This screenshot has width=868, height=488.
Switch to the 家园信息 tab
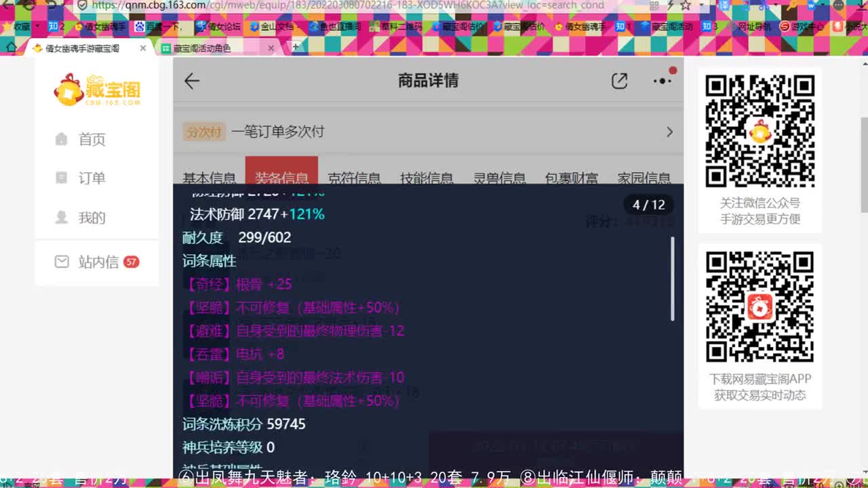644,178
